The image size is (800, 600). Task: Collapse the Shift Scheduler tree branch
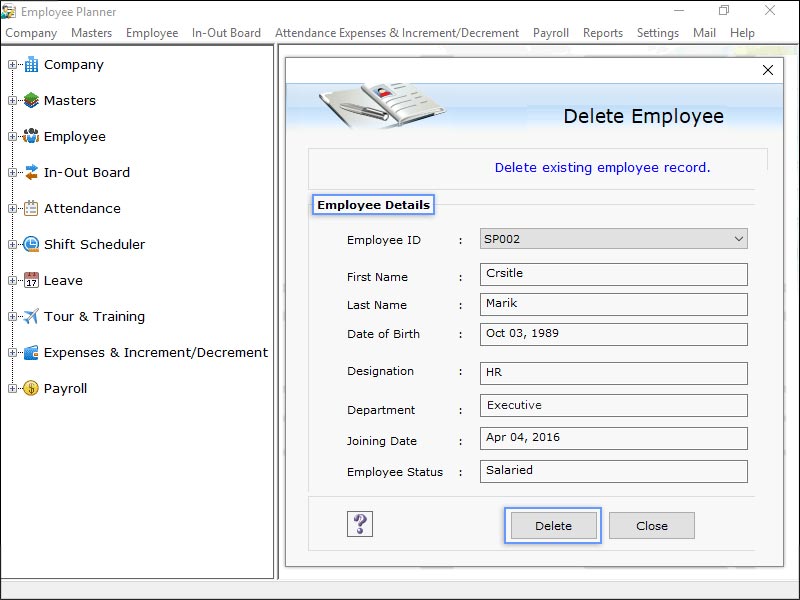coord(10,244)
